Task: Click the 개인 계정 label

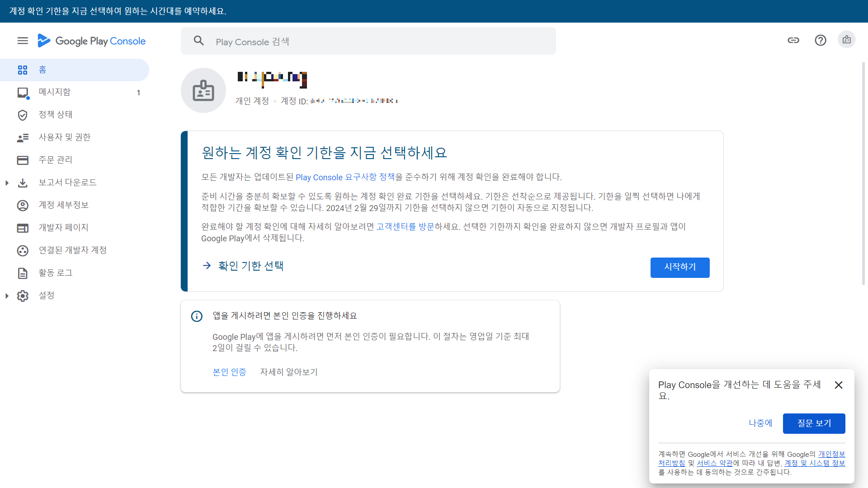Action: coord(252,101)
